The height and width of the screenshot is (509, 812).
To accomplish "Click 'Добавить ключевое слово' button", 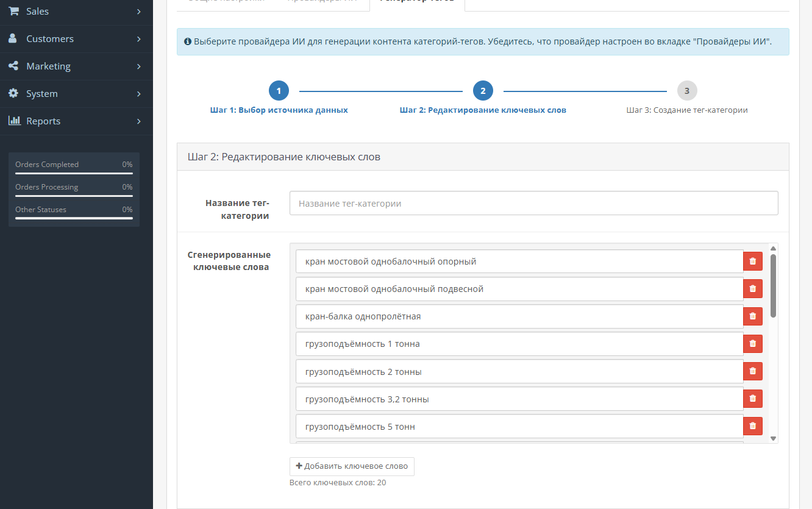I will 352,466.
